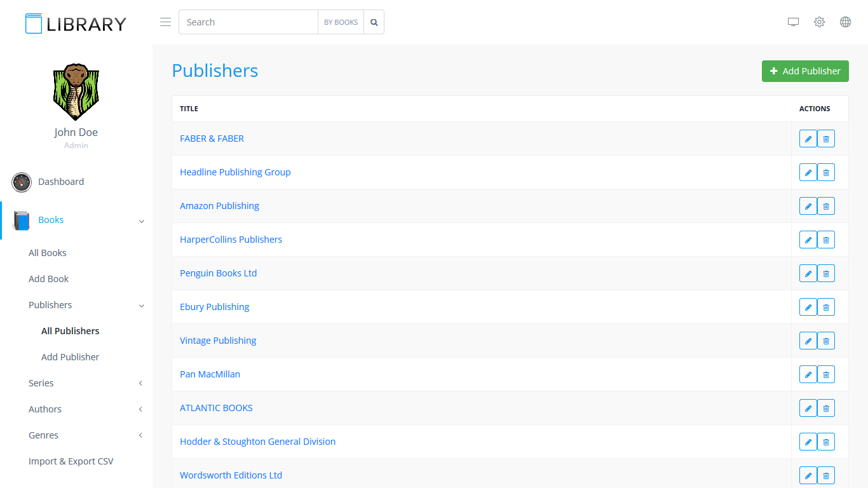This screenshot has width=868, height=488.
Task: Delete Headline Publishing Group with the trash icon
Action: coord(825,172)
